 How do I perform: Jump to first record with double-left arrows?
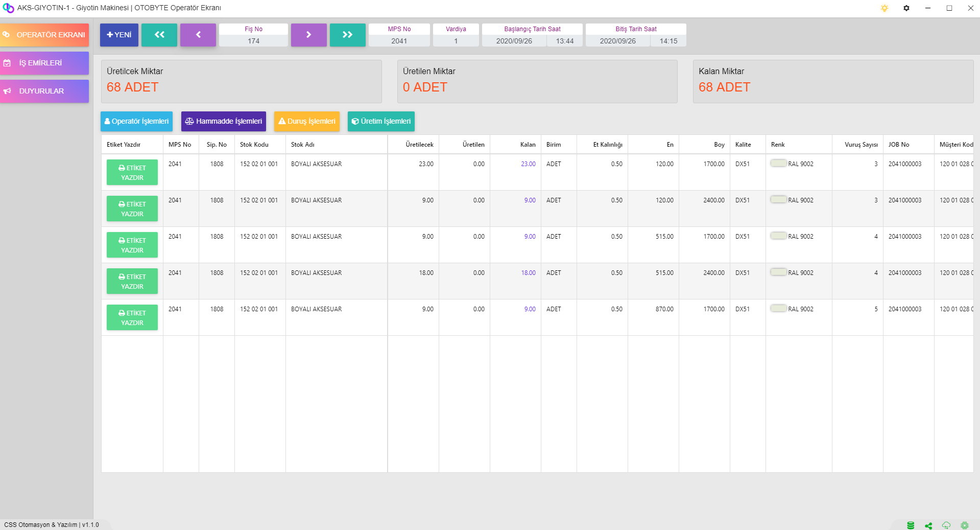159,35
